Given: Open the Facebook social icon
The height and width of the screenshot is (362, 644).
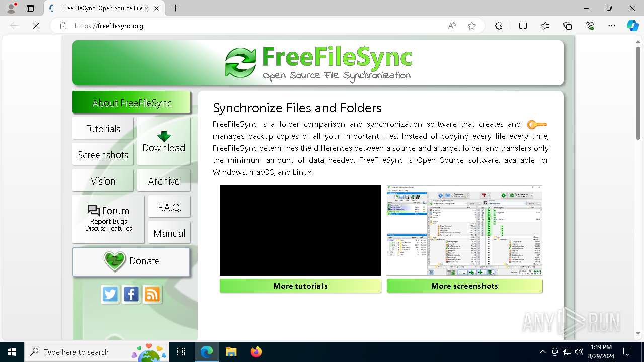Looking at the screenshot, I should (x=131, y=294).
